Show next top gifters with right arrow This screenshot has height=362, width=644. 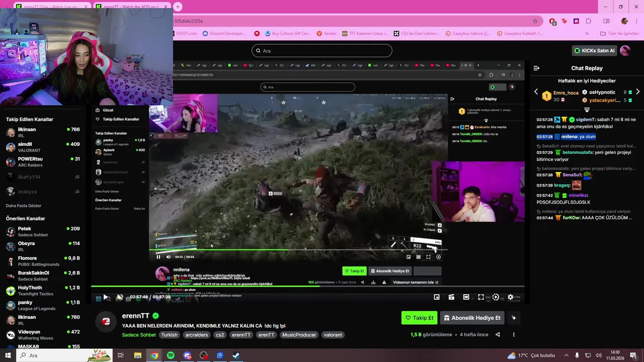pos(638,92)
